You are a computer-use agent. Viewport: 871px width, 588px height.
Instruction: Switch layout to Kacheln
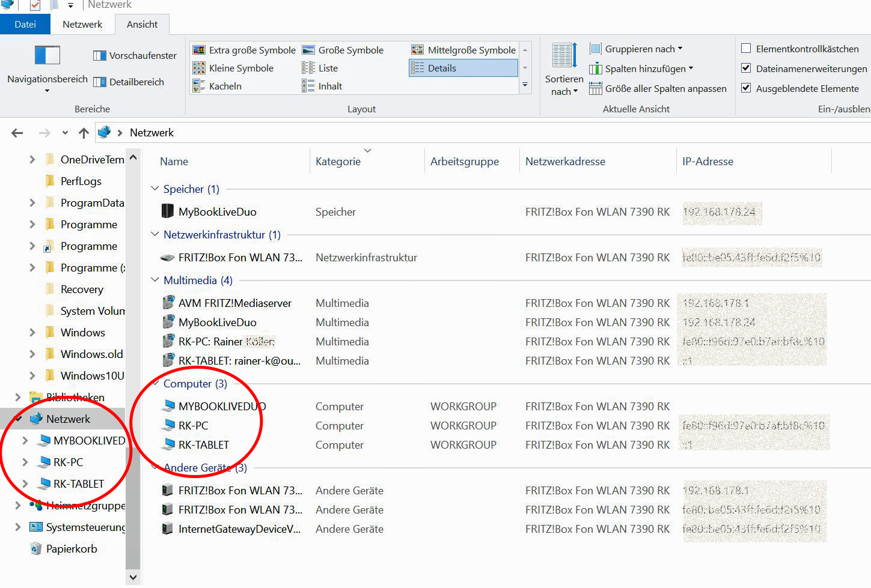coord(217,86)
